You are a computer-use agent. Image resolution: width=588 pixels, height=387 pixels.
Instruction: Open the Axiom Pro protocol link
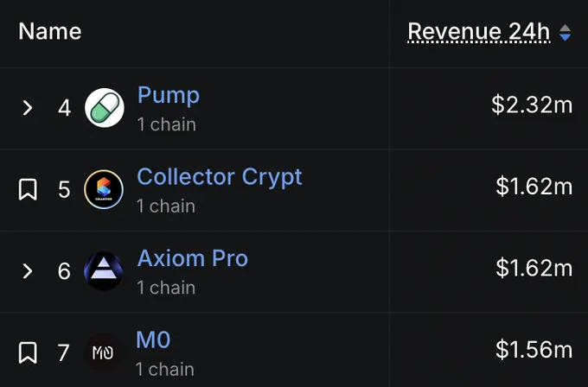tap(192, 258)
